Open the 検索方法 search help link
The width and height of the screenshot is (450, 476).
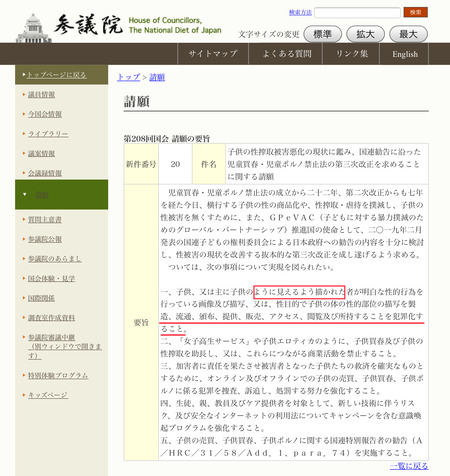[300, 13]
